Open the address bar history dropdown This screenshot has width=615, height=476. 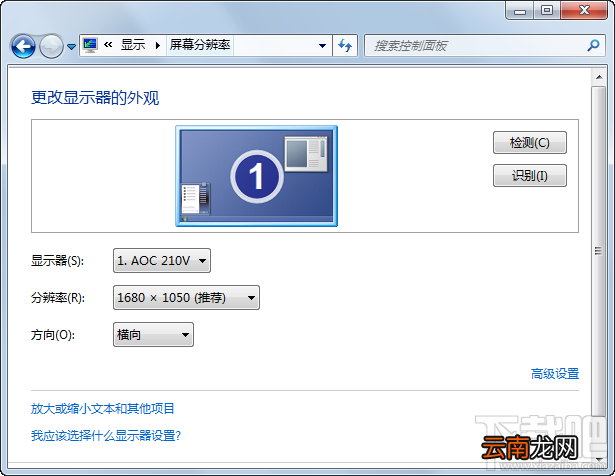pos(322,46)
